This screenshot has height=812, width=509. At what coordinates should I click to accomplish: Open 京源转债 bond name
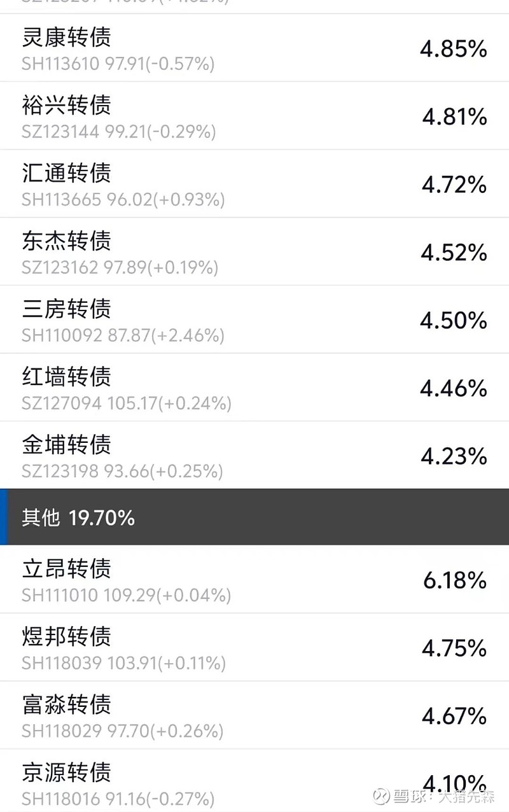66,772
